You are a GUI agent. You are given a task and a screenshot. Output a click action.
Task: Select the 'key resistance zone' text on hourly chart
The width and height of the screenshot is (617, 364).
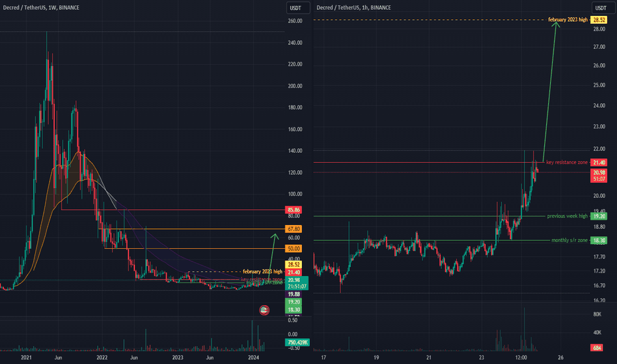pyautogui.click(x=567, y=162)
